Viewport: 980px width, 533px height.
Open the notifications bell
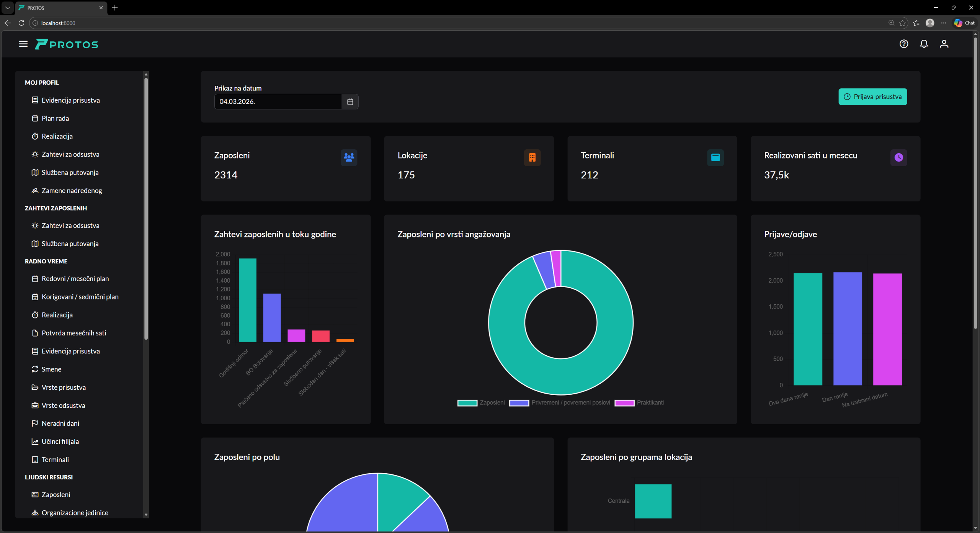[924, 44]
